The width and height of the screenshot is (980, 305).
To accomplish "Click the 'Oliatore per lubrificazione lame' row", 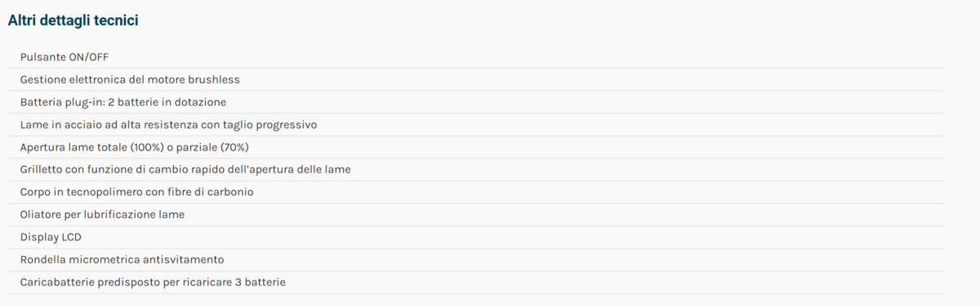I will click(x=477, y=214).
